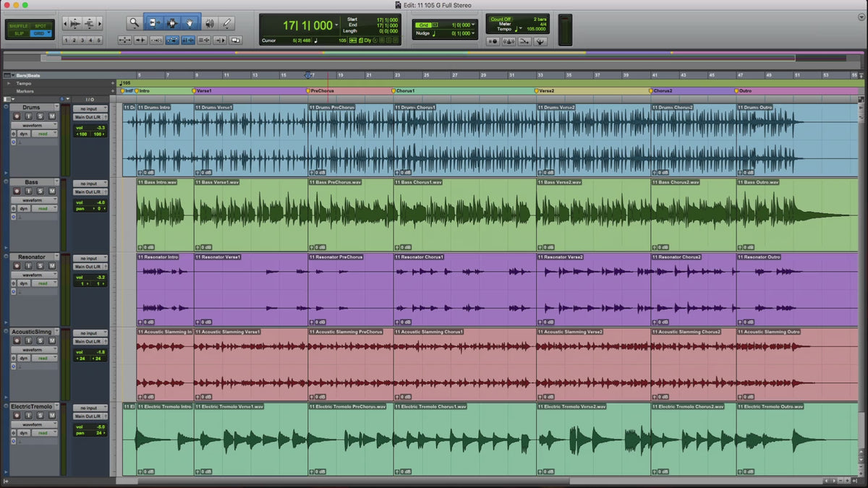Switch to Spot edit mode
This screenshot has height=488, width=868.
(41, 26)
